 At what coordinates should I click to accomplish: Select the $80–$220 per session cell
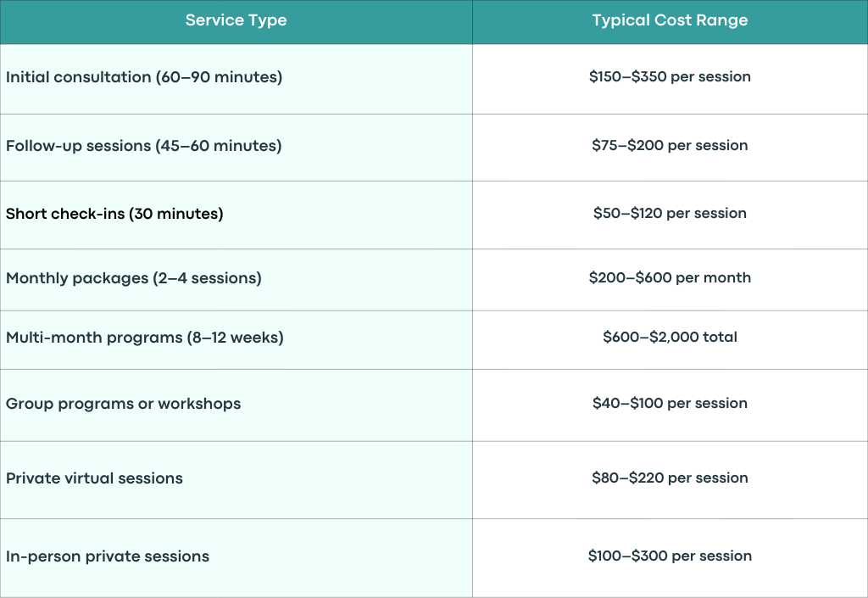[670, 480]
